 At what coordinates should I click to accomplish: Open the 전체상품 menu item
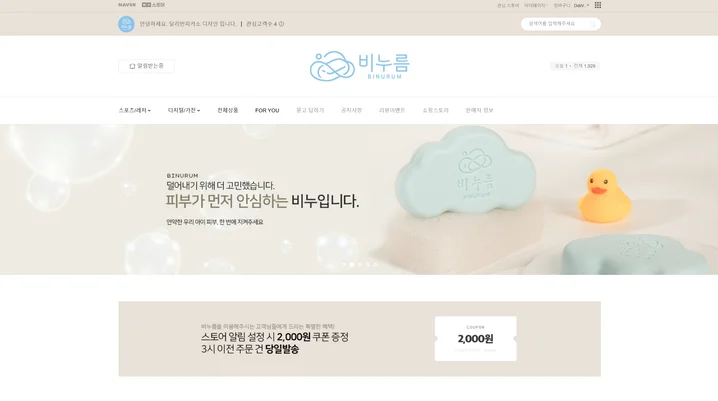(228, 110)
